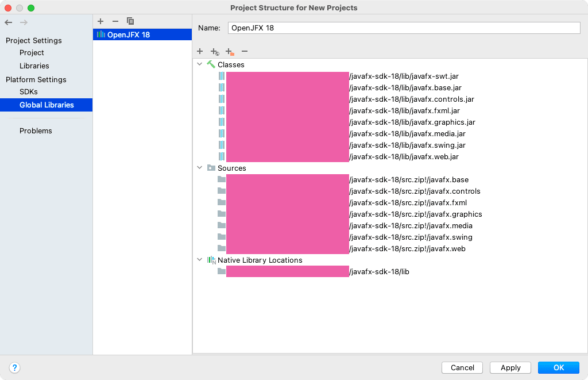Select the /javafx-sdk-18/lib native path entry
This screenshot has width=588, height=380.
[x=379, y=271]
